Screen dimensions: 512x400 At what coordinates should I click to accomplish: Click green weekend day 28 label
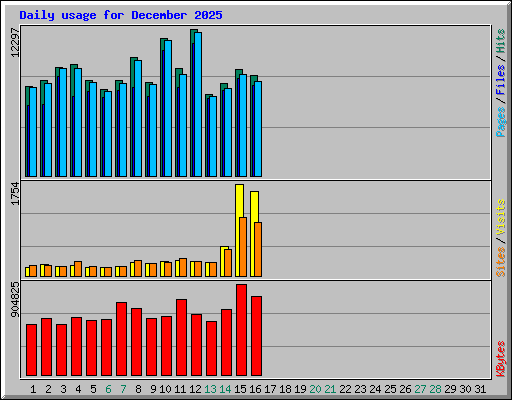pyautogui.click(x=435, y=389)
